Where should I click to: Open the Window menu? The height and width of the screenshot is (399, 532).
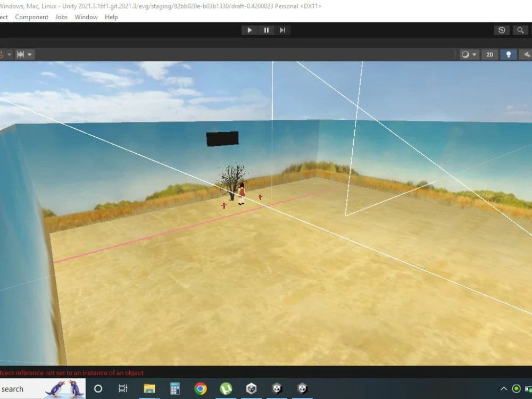click(86, 16)
